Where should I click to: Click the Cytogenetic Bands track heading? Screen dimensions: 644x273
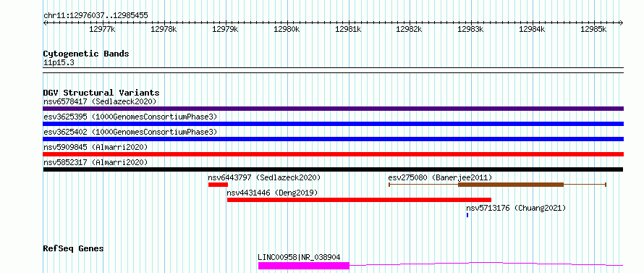(x=86, y=54)
